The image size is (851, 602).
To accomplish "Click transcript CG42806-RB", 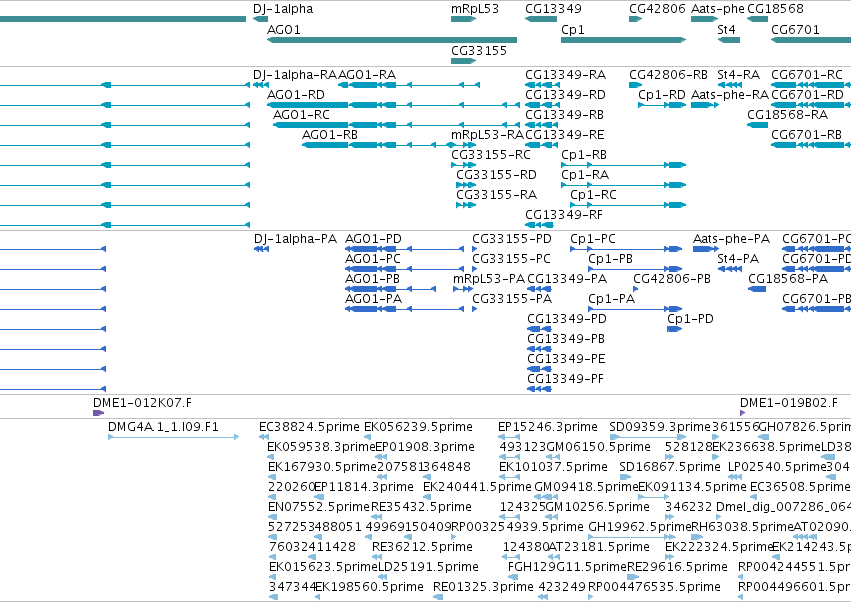I will (x=636, y=85).
